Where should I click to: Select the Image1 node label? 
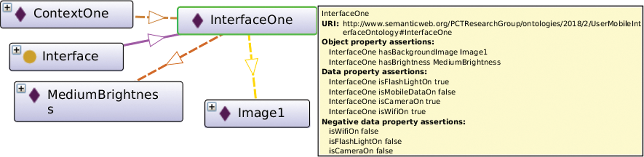pyautogui.click(x=261, y=113)
